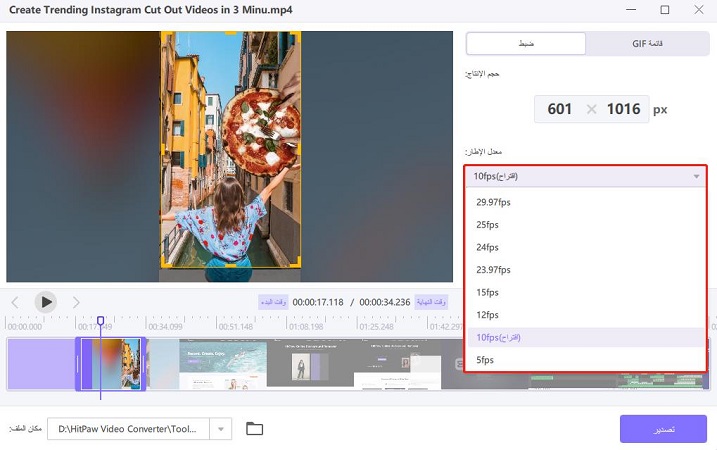The width and height of the screenshot is (717, 450).
Task: Click the start time 00:00:17.118
Action: [x=318, y=302]
